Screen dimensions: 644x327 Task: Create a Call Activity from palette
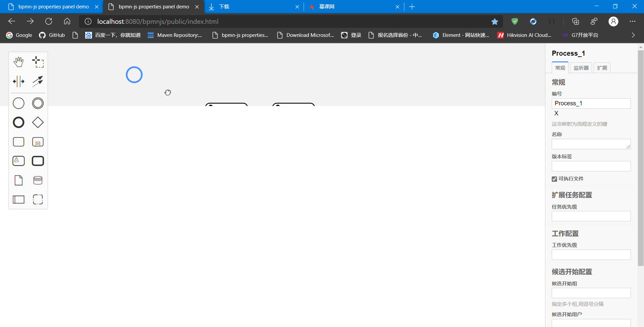point(38,161)
